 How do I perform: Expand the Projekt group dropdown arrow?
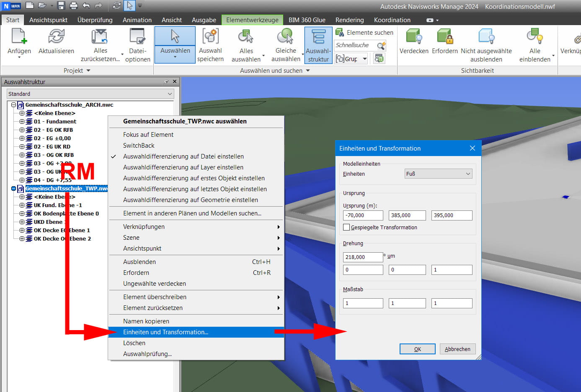pos(88,71)
